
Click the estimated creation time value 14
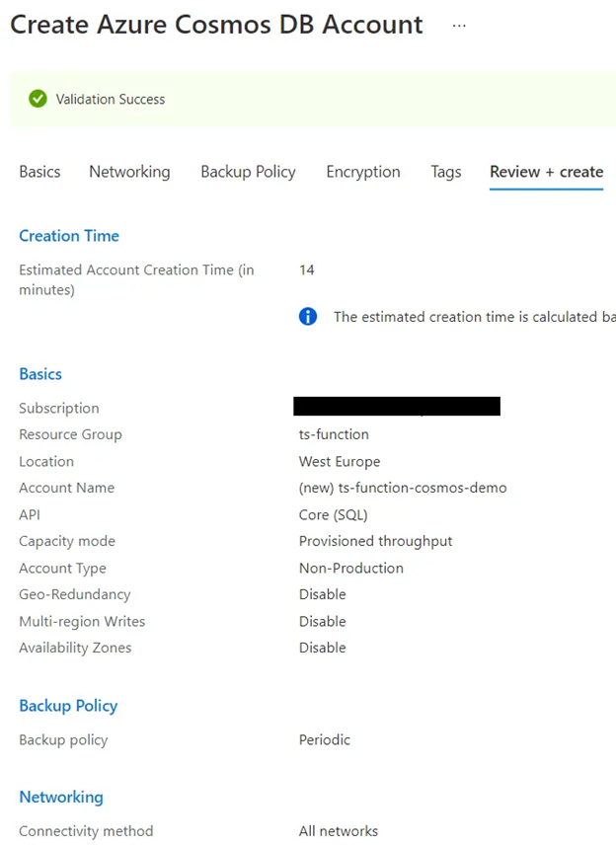tap(307, 270)
